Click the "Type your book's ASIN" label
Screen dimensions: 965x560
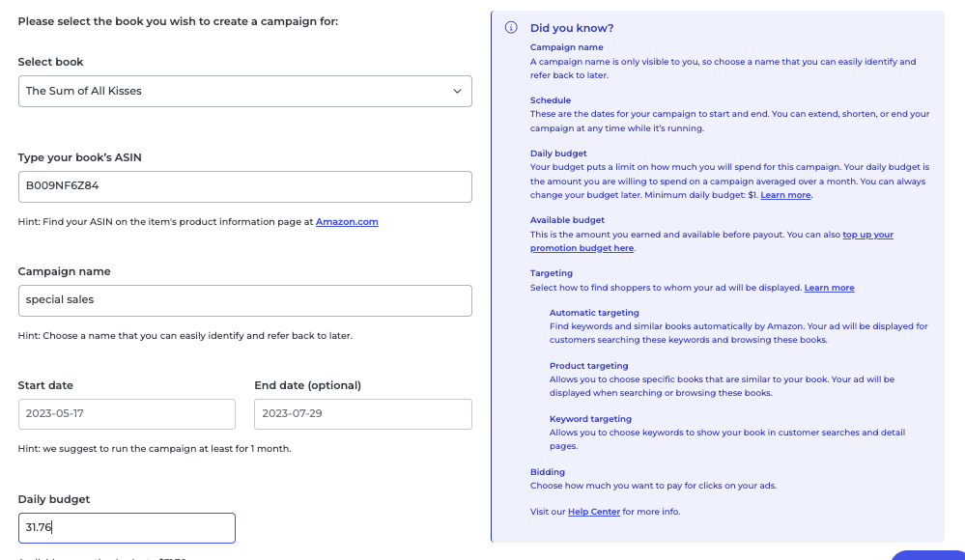pos(79,157)
